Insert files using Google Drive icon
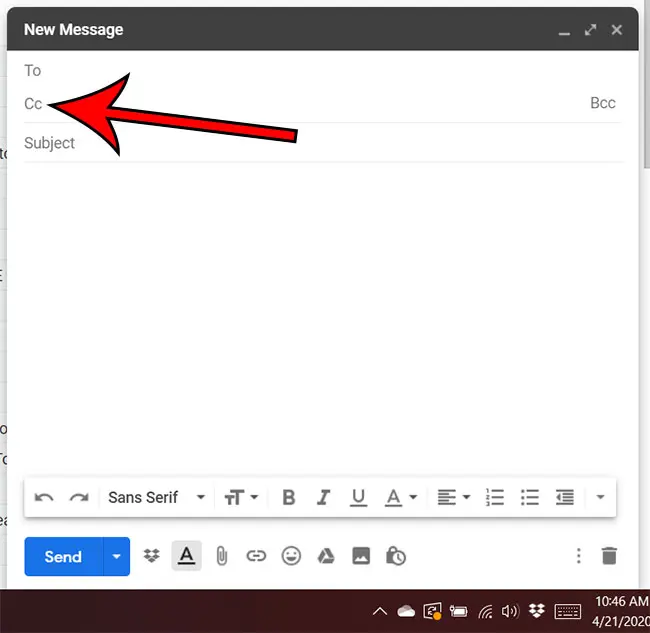Image resolution: width=650 pixels, height=633 pixels. coord(325,556)
